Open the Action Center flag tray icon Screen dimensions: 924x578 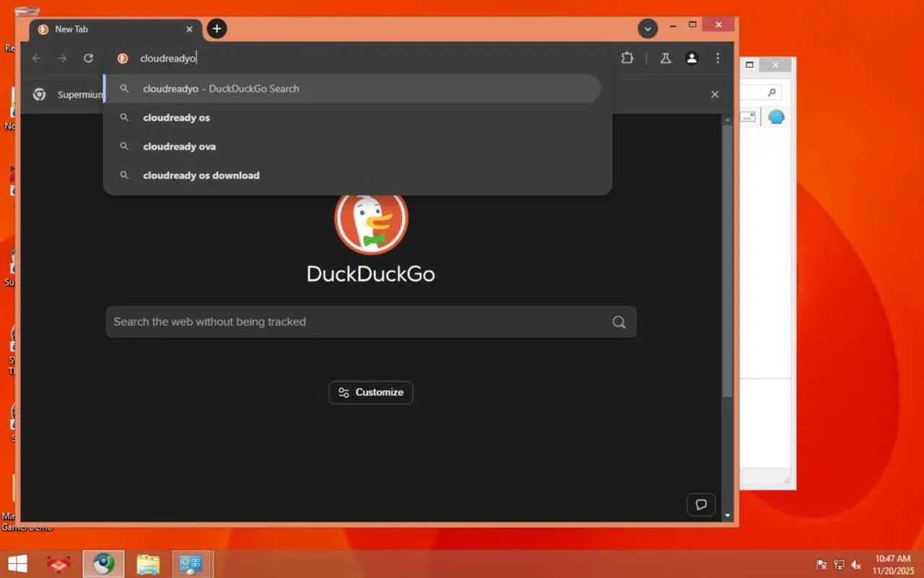click(822, 564)
